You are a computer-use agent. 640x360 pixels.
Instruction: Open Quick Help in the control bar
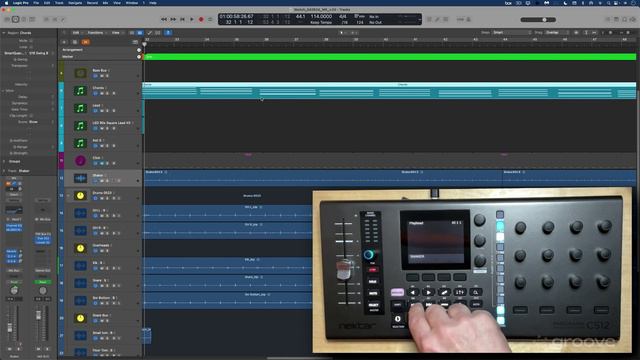click(24, 19)
